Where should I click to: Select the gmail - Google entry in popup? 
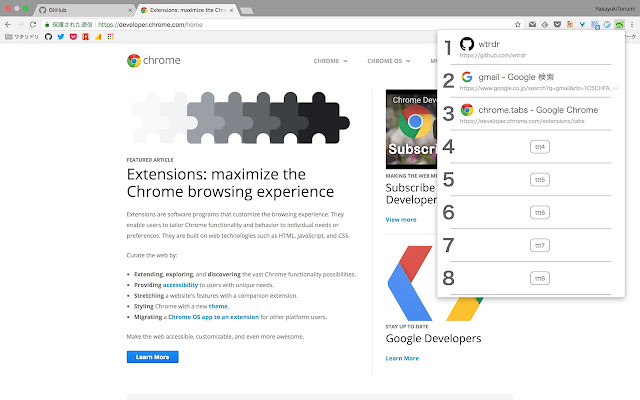pos(531,81)
